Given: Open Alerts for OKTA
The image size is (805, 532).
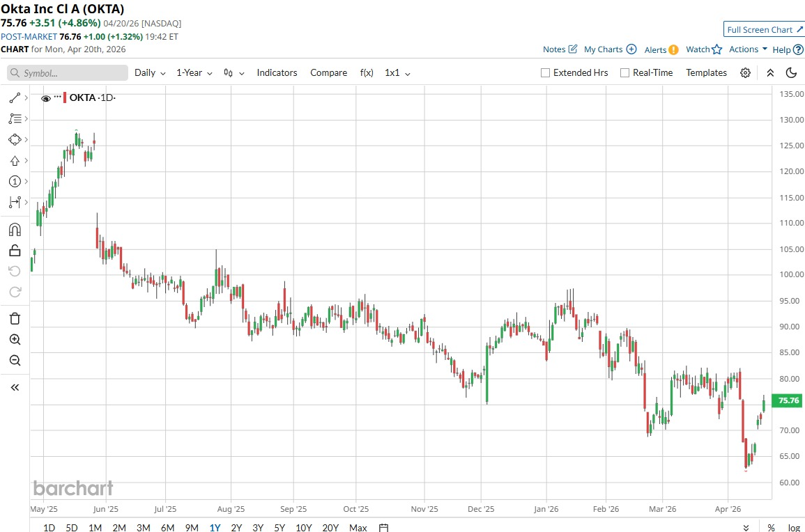Looking at the screenshot, I should (x=661, y=49).
